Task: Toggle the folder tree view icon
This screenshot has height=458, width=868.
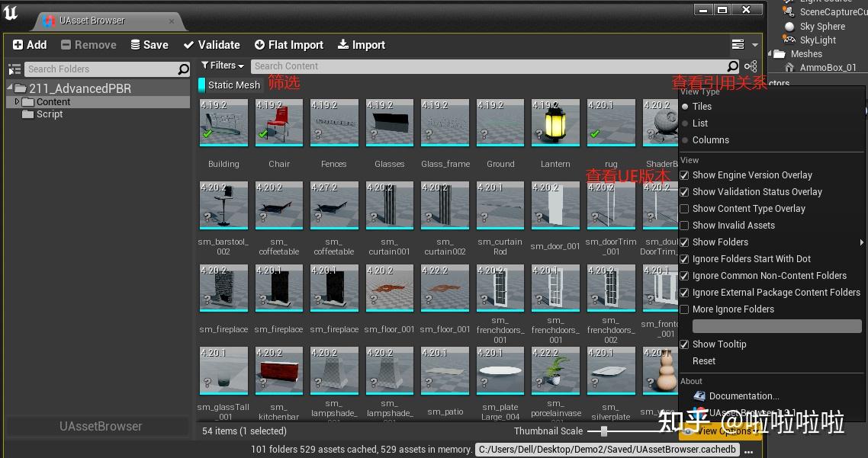Action: pyautogui.click(x=14, y=69)
